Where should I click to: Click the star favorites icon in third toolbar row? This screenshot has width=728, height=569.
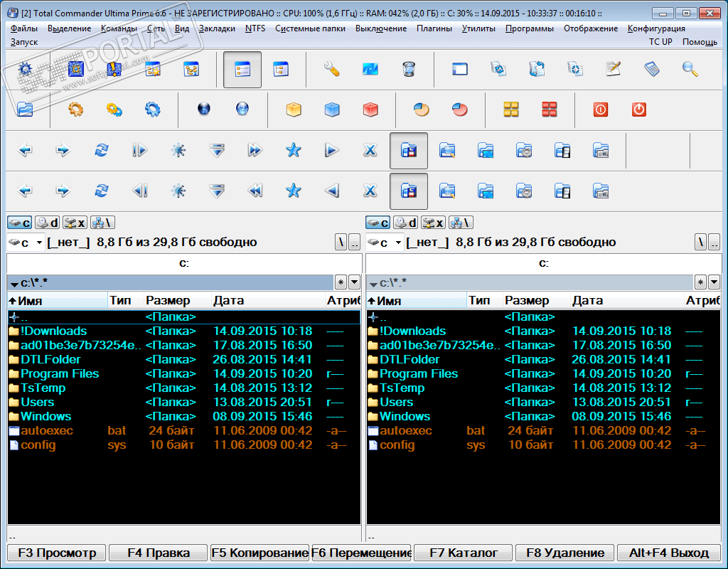click(294, 151)
